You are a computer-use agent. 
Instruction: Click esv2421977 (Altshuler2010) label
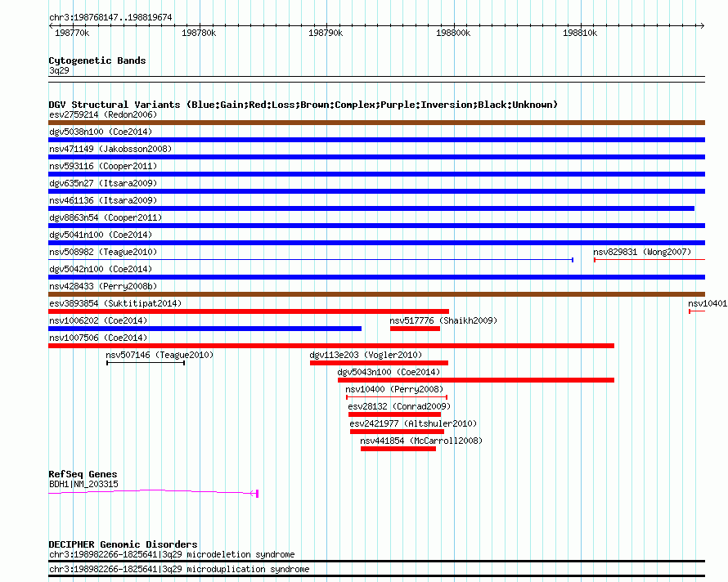(x=413, y=423)
